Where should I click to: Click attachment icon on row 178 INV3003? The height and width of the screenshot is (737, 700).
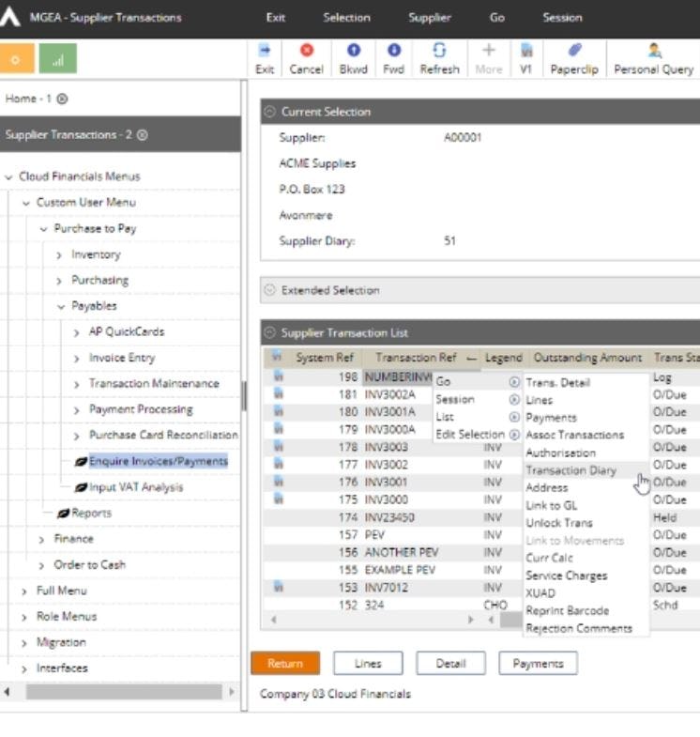click(x=279, y=447)
